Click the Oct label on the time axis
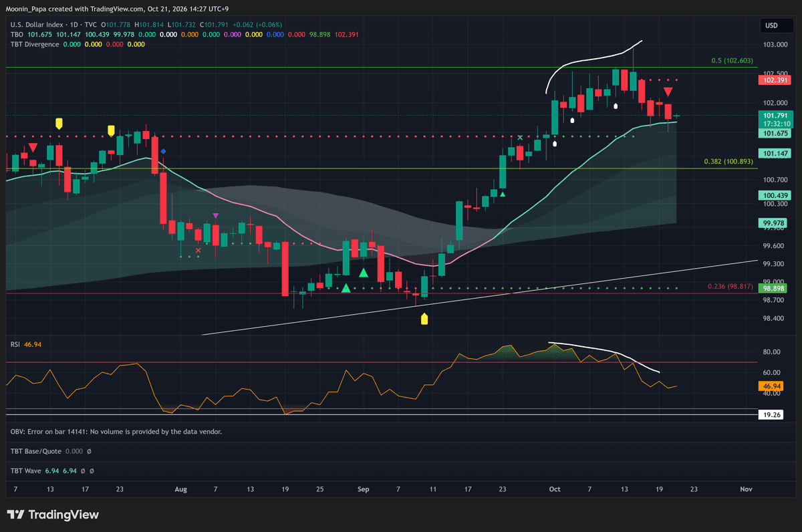The height and width of the screenshot is (532, 802). (x=554, y=489)
